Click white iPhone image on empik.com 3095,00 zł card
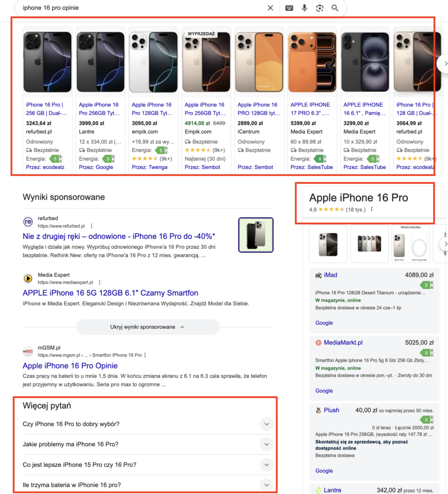The height and width of the screenshot is (494, 448). pyautogui.click(x=153, y=62)
